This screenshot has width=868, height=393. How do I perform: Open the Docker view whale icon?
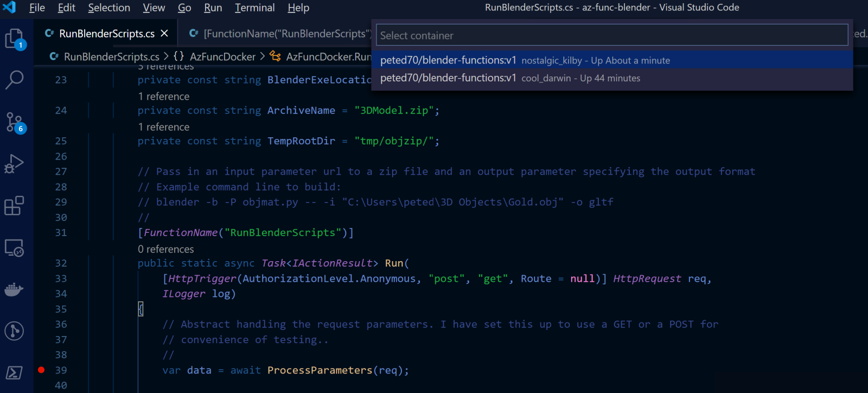click(14, 289)
